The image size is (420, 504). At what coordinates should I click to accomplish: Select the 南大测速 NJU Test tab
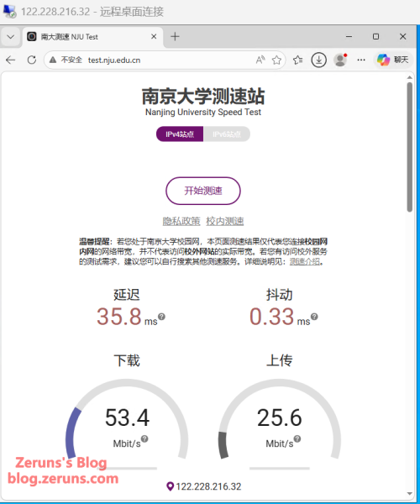tap(92, 37)
